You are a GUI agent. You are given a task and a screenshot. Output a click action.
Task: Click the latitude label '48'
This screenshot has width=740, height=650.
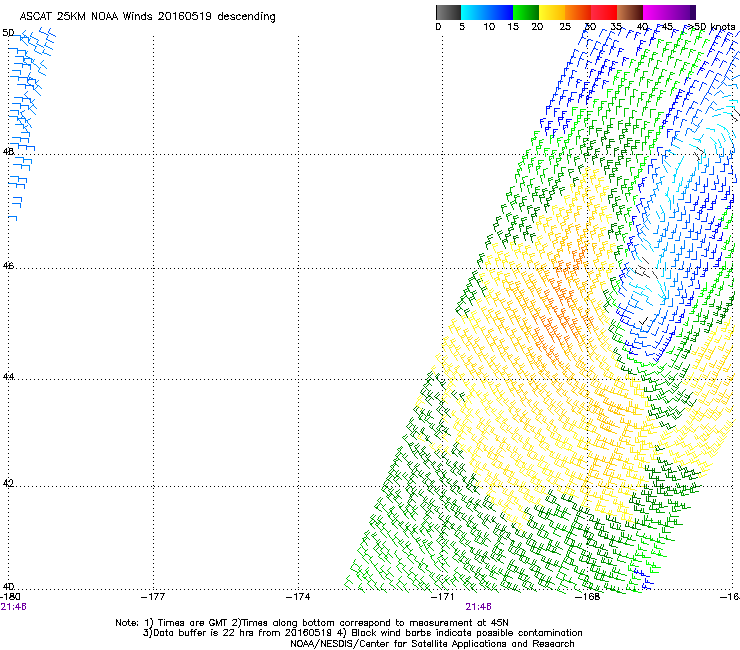[x=8, y=152]
